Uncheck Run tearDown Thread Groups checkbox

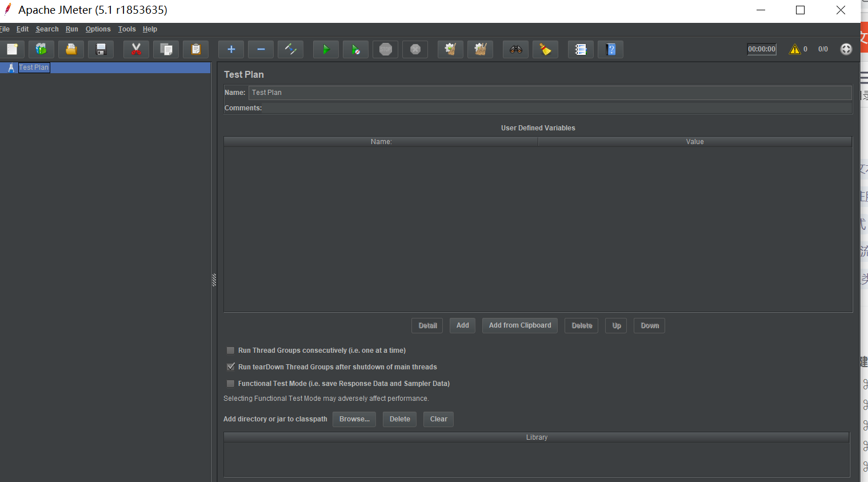click(231, 367)
